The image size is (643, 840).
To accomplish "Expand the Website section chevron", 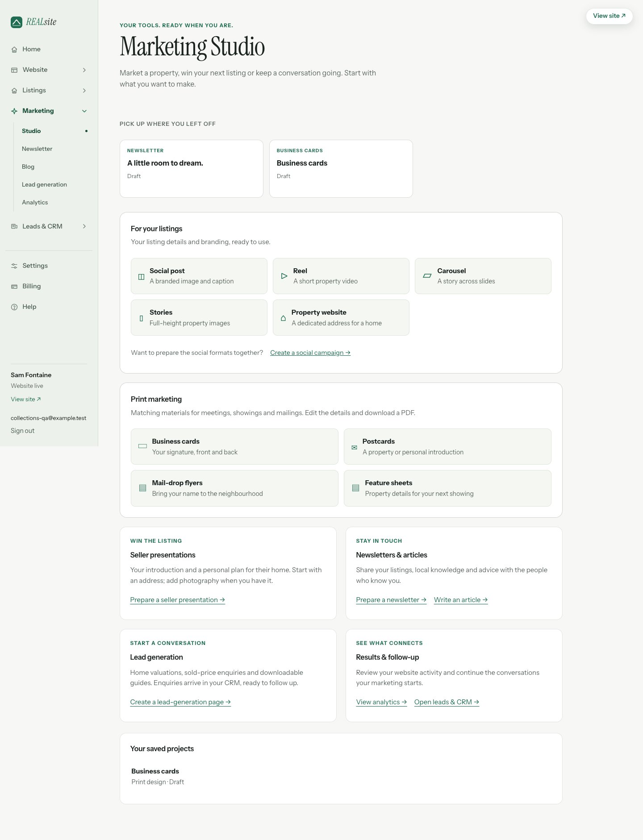I will click(x=84, y=70).
